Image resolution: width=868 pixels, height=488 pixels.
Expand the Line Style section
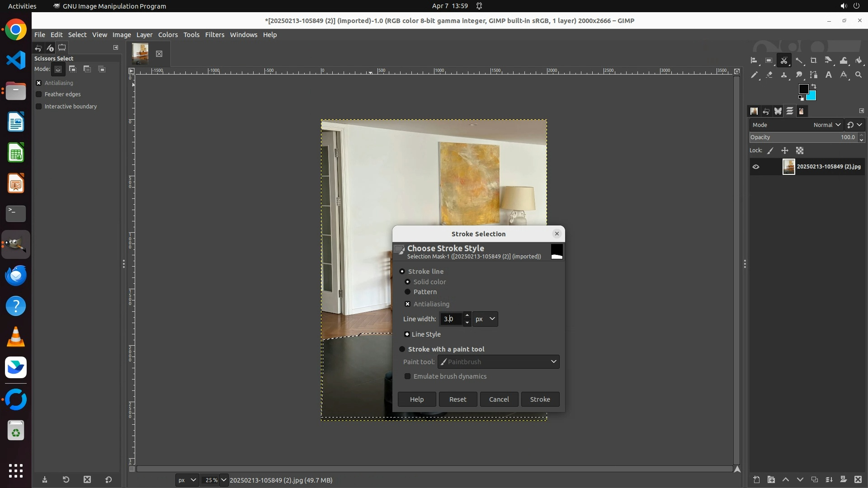407,334
